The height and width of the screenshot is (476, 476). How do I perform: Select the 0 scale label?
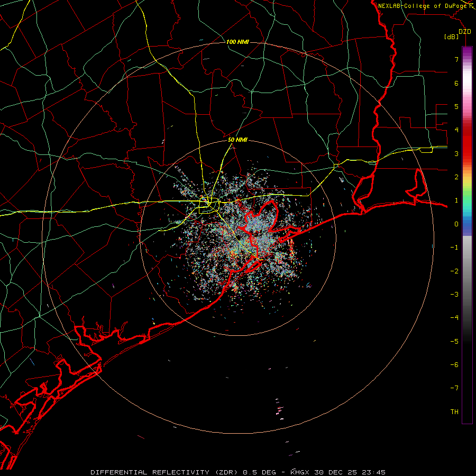pos(456,224)
